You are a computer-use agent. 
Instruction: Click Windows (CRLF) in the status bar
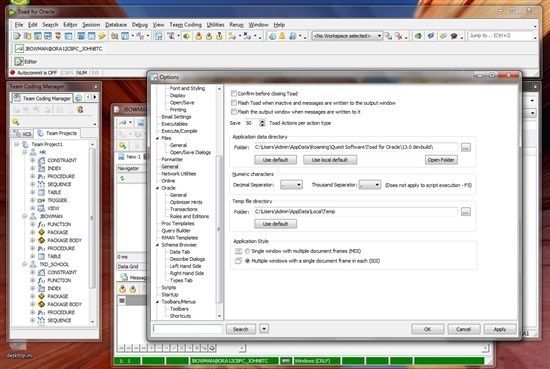click(317, 361)
